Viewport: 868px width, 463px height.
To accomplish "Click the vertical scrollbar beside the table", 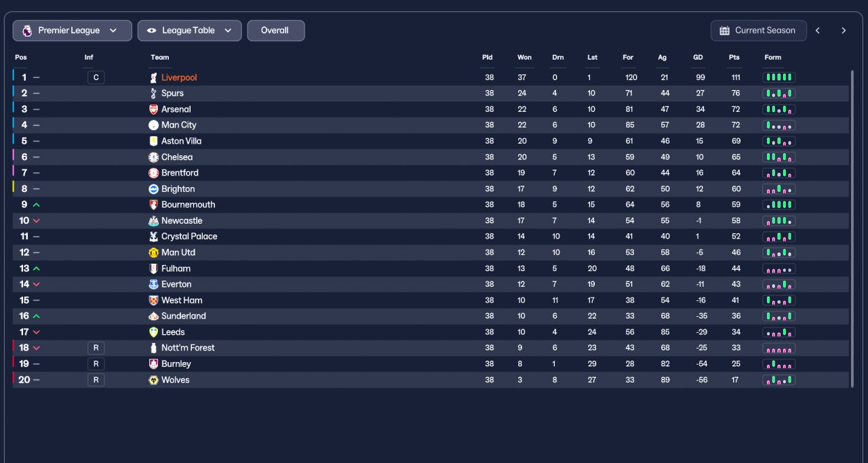I will [x=852, y=228].
